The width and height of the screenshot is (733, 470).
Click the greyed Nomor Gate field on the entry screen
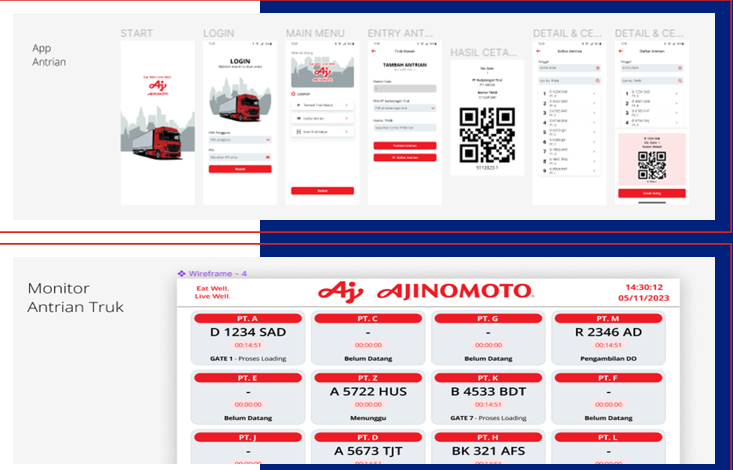[404, 88]
